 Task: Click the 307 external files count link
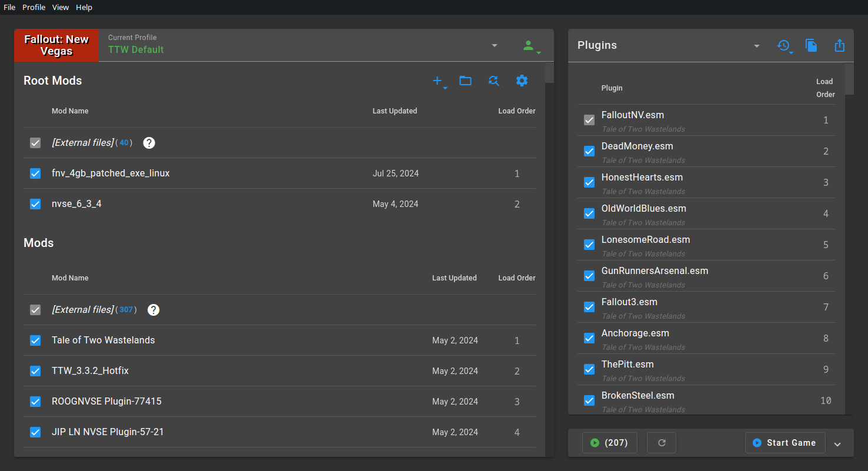[126, 310]
